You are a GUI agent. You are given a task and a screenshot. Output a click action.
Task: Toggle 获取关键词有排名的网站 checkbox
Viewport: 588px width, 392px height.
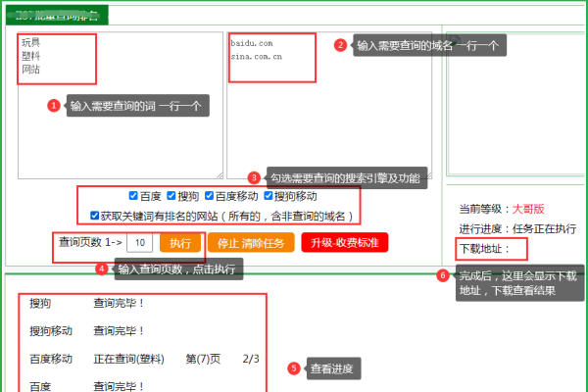click(94, 216)
